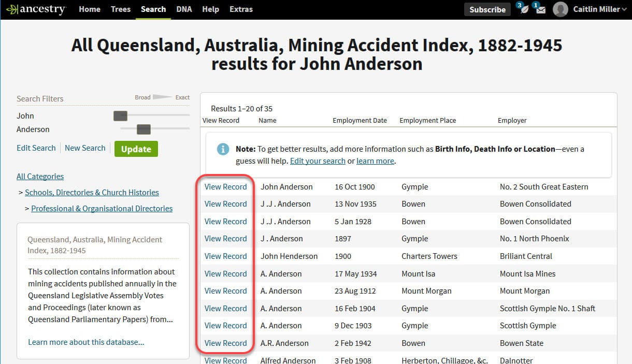Open the Trees menu

(x=120, y=9)
